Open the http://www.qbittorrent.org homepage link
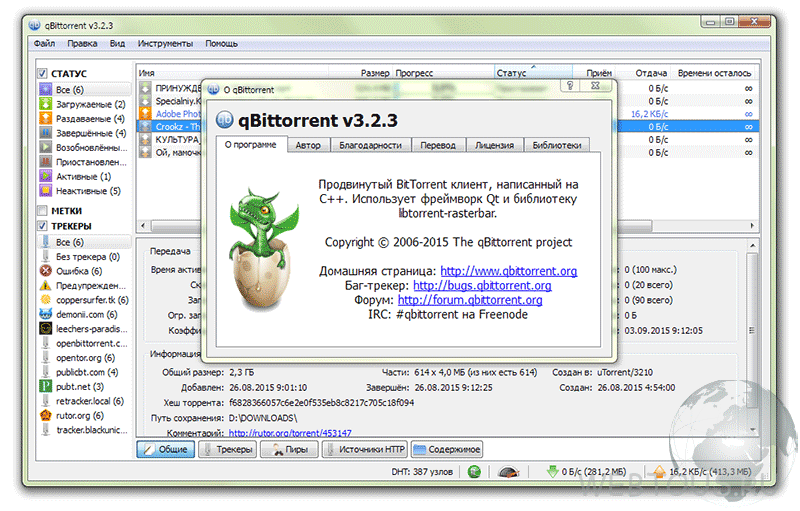800x511 pixels. click(509, 271)
